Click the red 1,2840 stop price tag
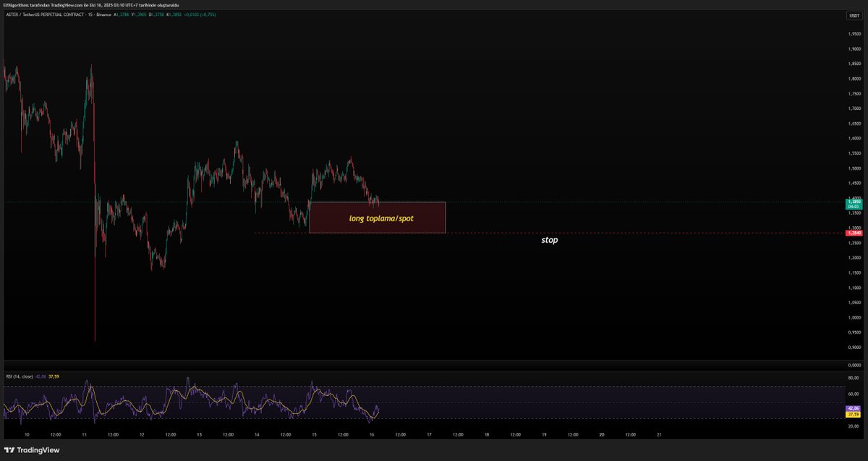This screenshot has width=868, height=461. 854,233
